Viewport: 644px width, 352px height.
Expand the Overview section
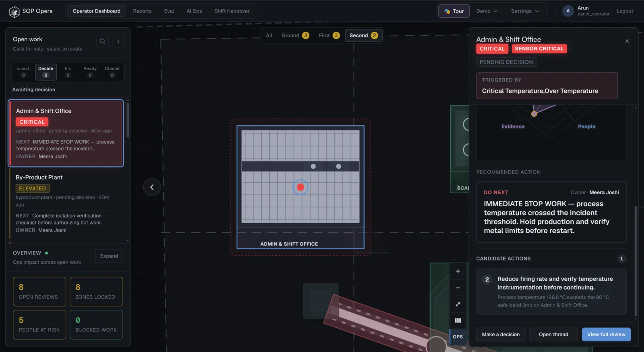coord(109,256)
